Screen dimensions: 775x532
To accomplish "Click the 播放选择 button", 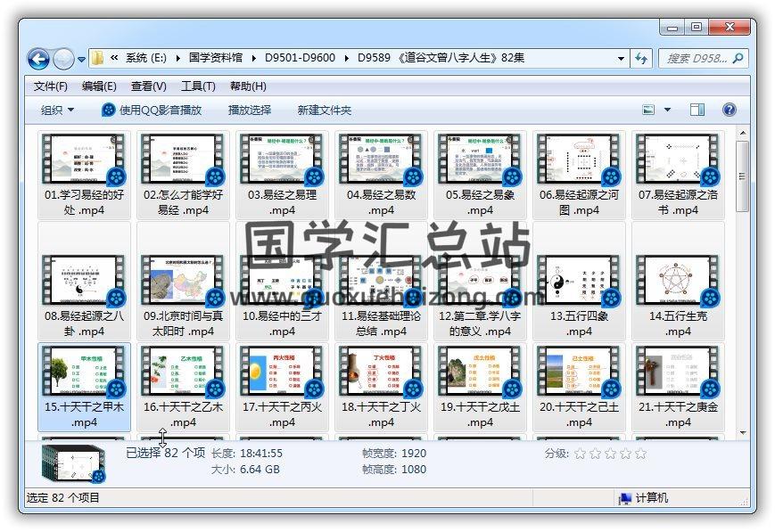I will 249,110.
